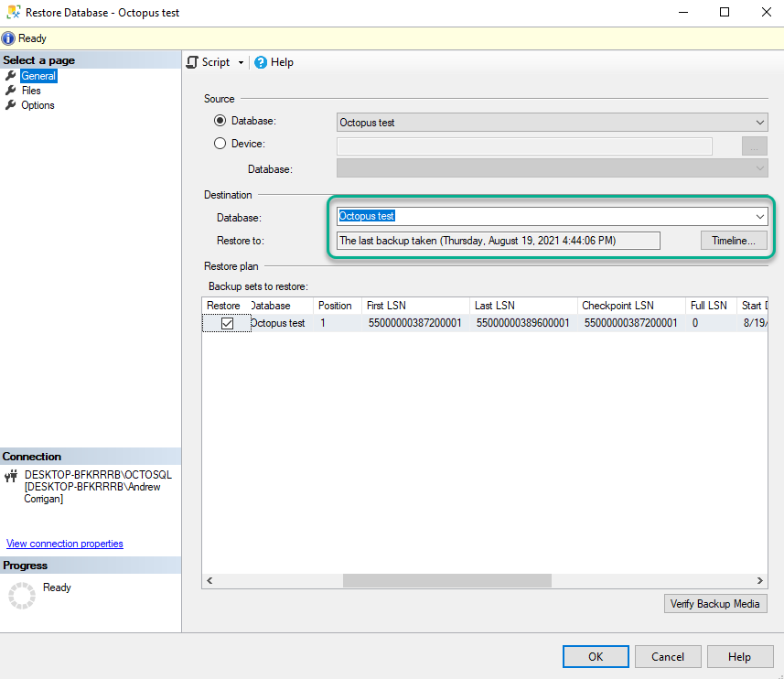Select the Database source radio button

click(219, 120)
